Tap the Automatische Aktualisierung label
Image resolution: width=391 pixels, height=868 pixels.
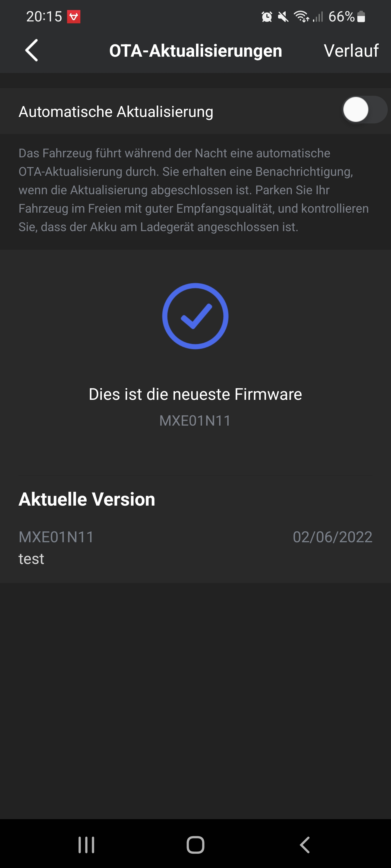[116, 111]
